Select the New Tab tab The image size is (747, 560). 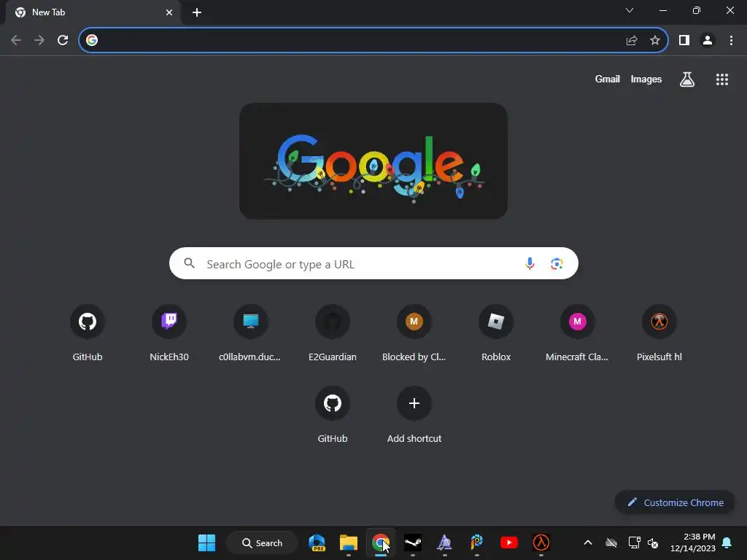coord(93,12)
